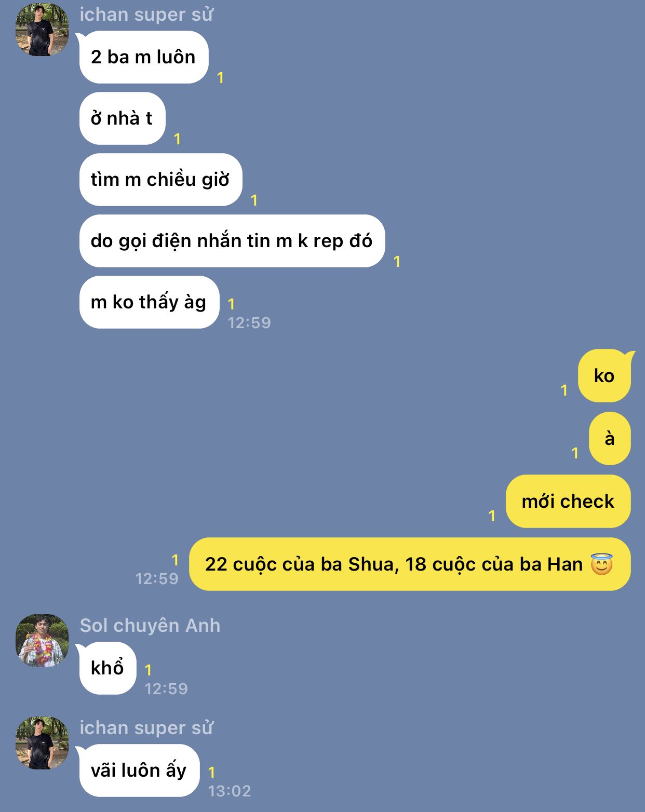The image size is (645, 812).
Task: Select the 'tìm m chiều giờ' bubble
Action: (160, 180)
